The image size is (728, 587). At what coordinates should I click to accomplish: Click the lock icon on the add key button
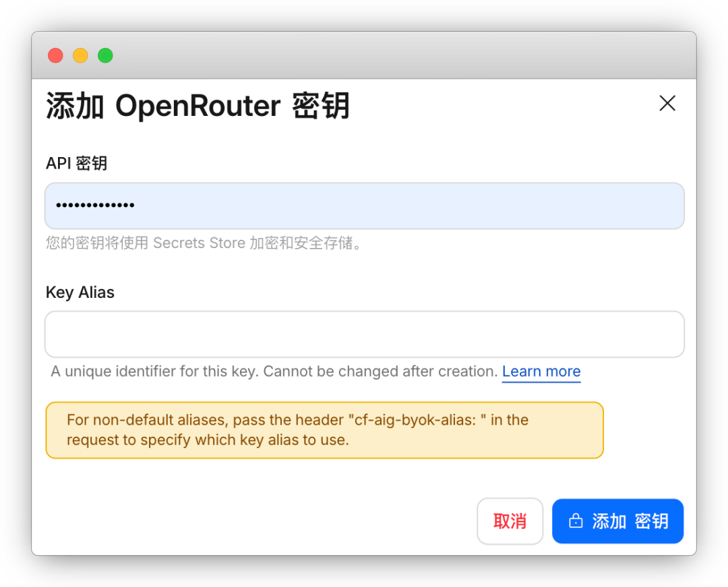pos(576,521)
